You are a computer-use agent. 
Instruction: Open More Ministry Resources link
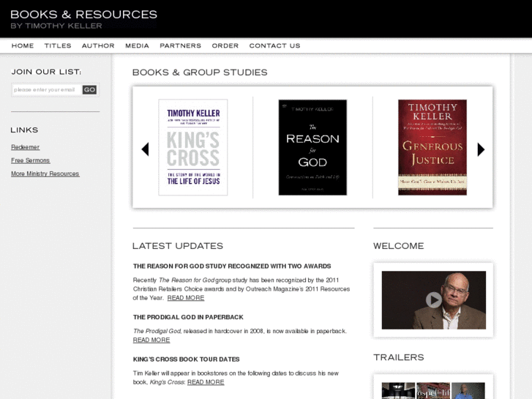[x=45, y=174]
